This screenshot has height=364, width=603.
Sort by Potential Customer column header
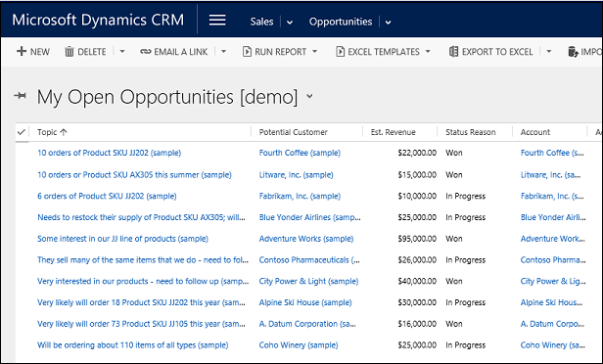pyautogui.click(x=293, y=132)
